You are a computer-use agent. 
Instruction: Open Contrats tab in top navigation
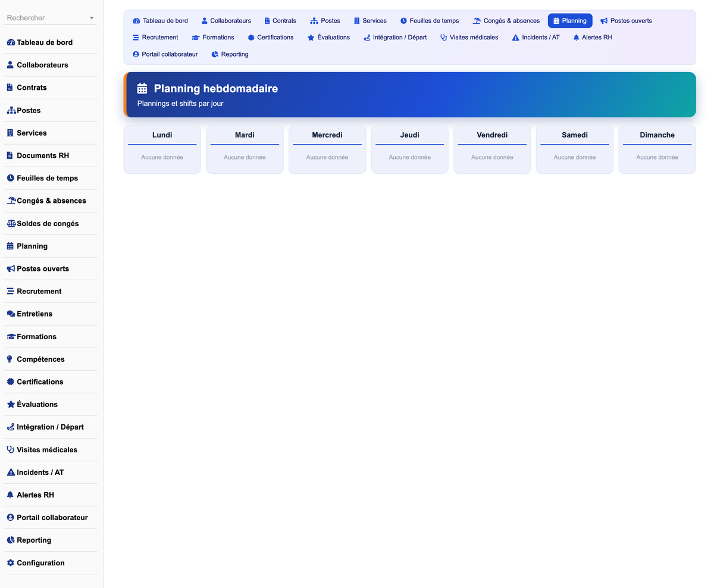280,21
